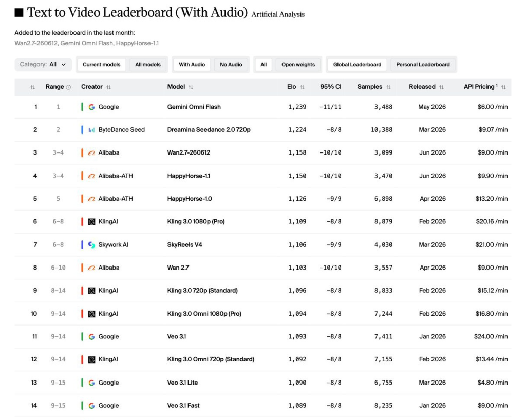Sort by API Pricing column arrows
This screenshot has height=420, width=526.
(x=503, y=87)
